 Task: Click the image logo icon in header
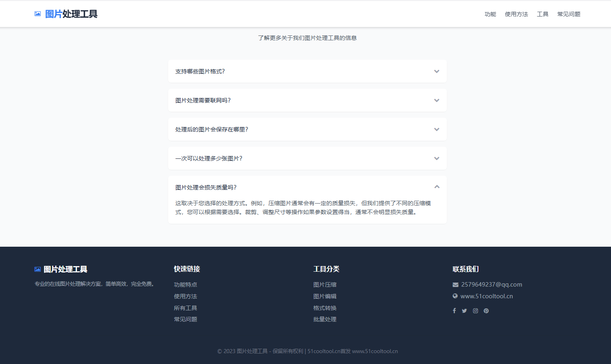pos(38,14)
